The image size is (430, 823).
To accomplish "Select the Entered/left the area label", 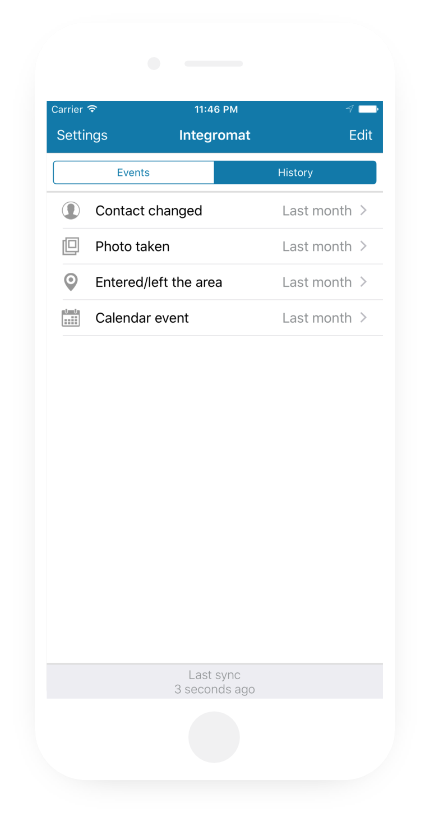I will click(x=159, y=282).
